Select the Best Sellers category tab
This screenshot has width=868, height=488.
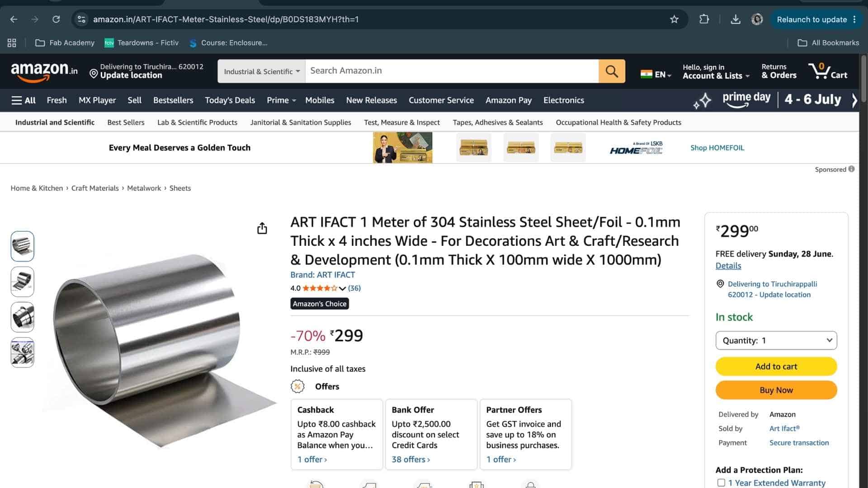[126, 122]
